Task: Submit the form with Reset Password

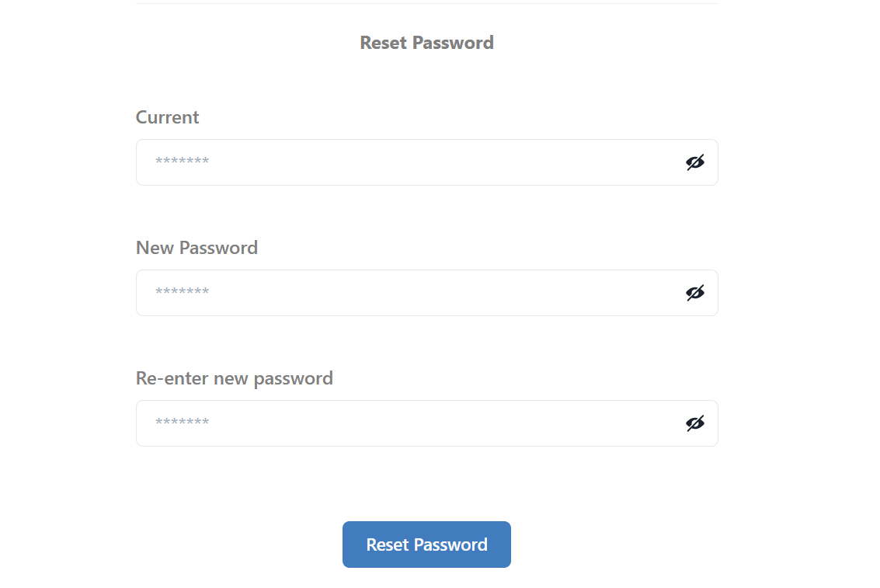Action: (426, 545)
